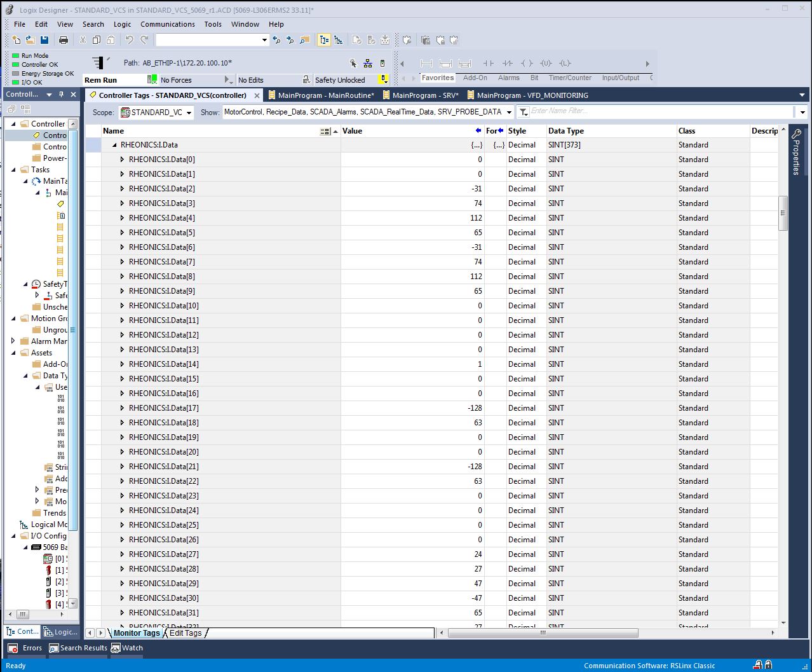Insert a rung with the rung icon
The image size is (812, 672).
click(x=426, y=63)
